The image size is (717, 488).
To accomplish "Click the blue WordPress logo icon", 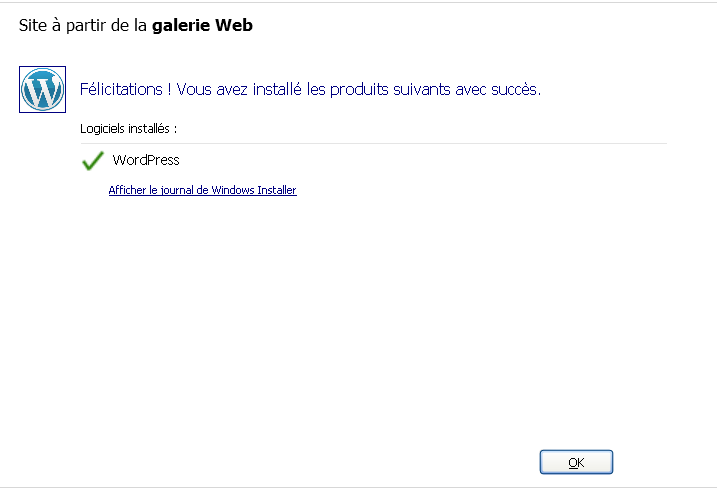I will pos(42,89).
